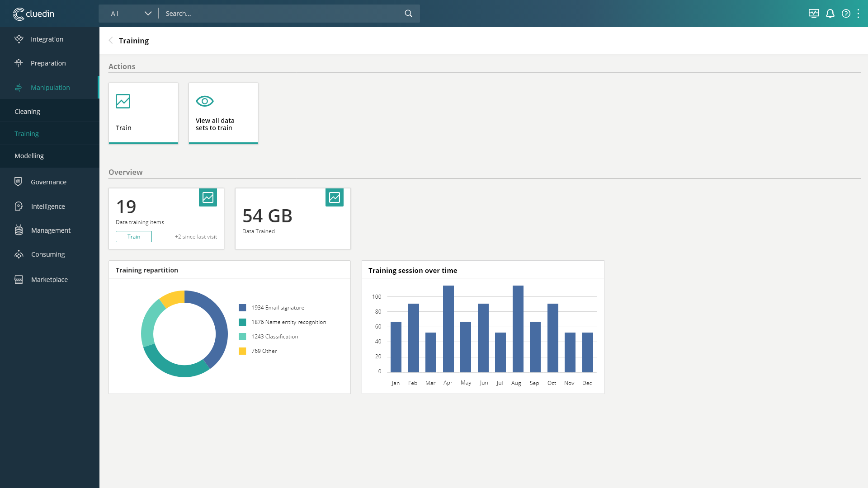Click the eye icon on View all data sets card
Viewport: 868px width, 488px height.
click(205, 101)
